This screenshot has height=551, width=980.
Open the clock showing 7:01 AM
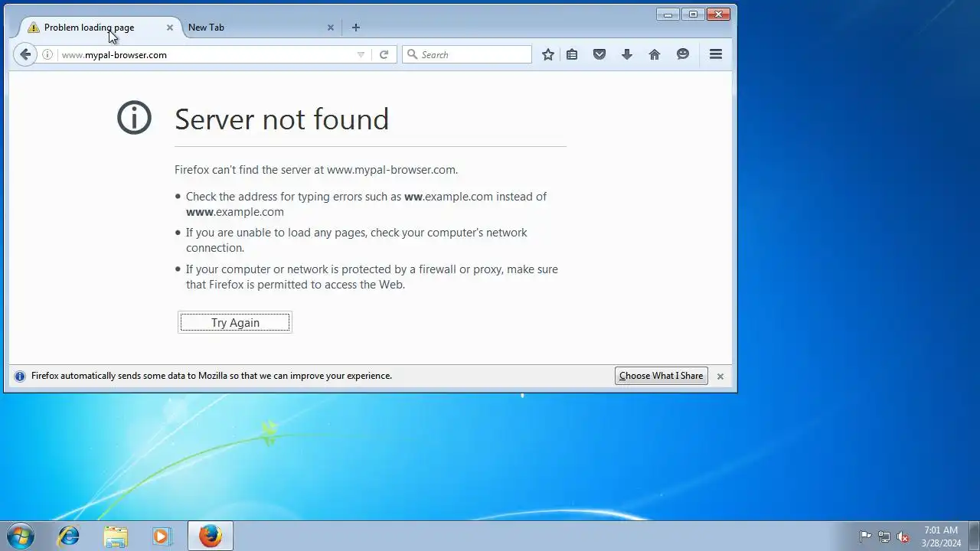pyautogui.click(x=941, y=536)
